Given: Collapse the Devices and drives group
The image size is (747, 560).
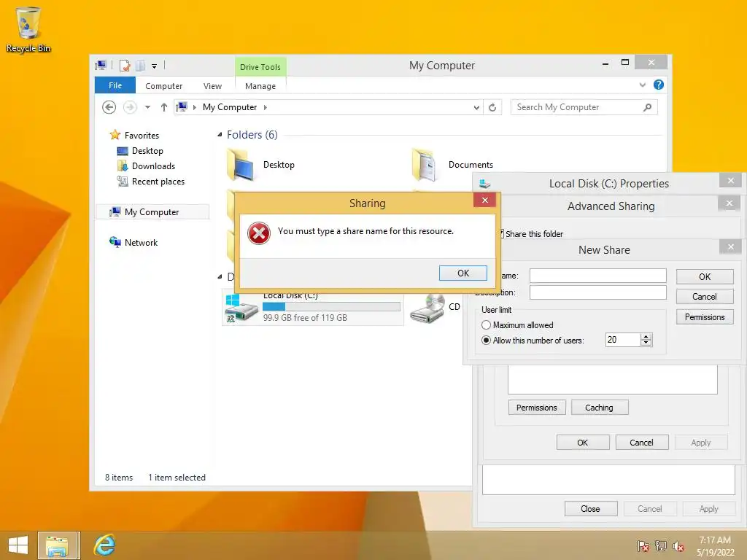Looking at the screenshot, I should click(x=220, y=276).
